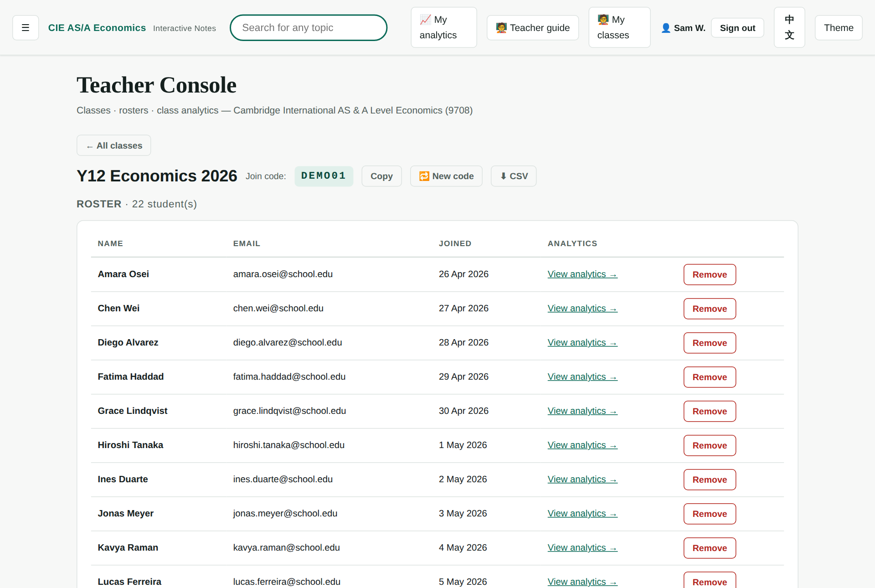View analytics for Chen Wei

[582, 309]
